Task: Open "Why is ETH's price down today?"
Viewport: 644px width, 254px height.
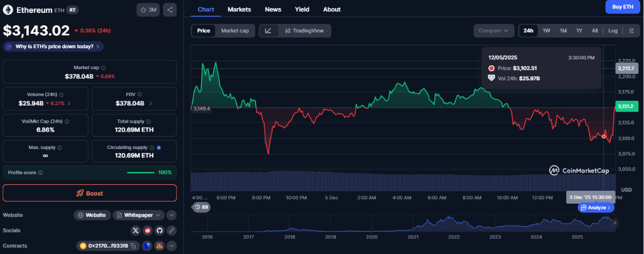Action: (x=54, y=47)
